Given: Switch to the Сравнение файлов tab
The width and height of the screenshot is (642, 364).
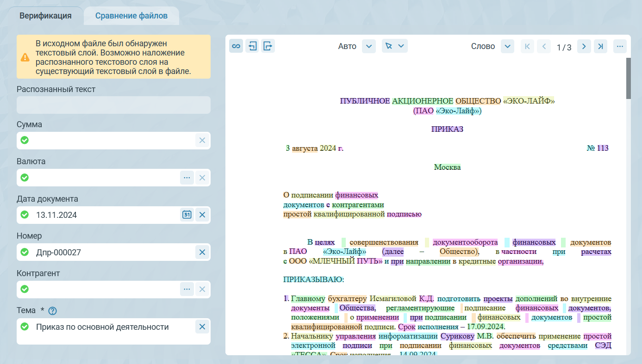Looking at the screenshot, I should [x=131, y=16].
